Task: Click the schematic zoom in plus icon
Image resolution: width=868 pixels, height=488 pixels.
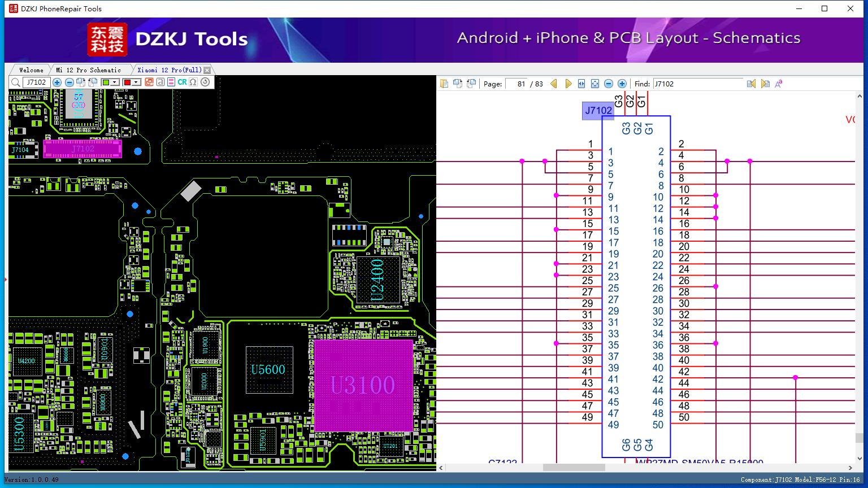Action: (622, 84)
